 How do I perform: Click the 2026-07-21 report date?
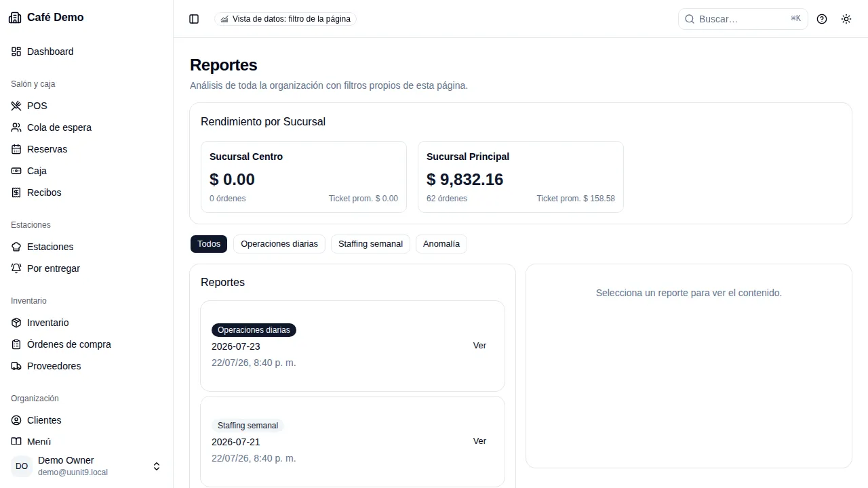tap(236, 442)
